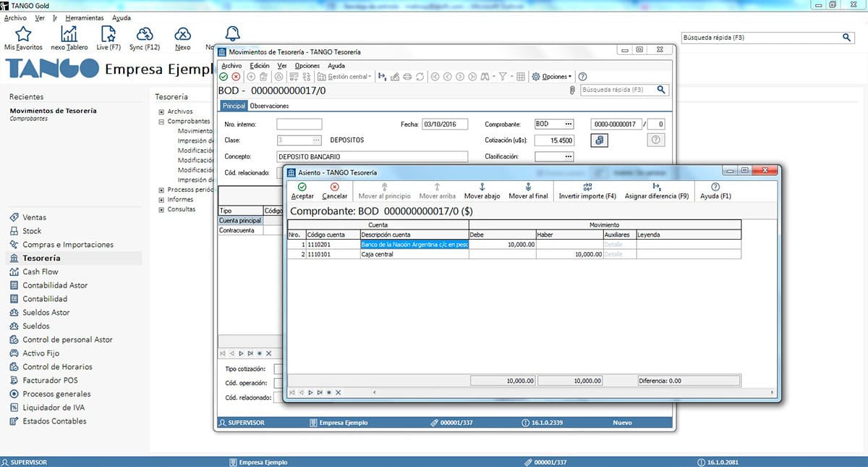This screenshot has height=467, width=868.
Task: Open the Opciones gear dropdown in toolbar
Action: click(551, 77)
